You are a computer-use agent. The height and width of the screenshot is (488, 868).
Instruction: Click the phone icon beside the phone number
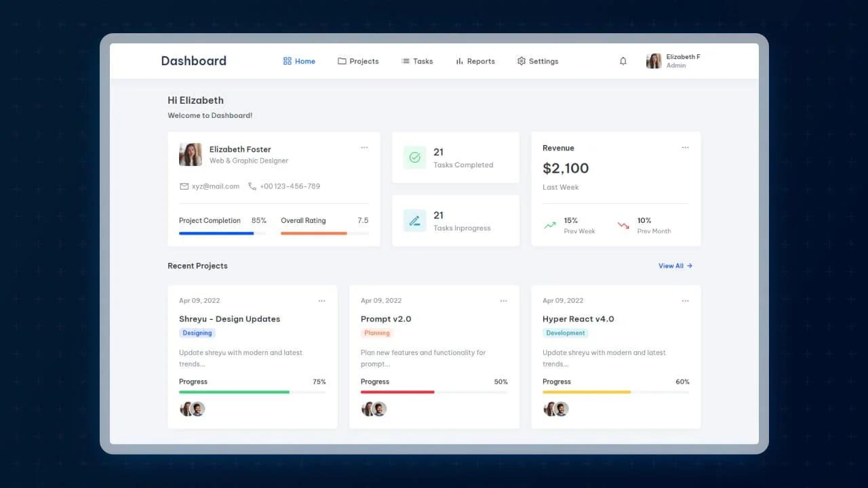point(252,186)
